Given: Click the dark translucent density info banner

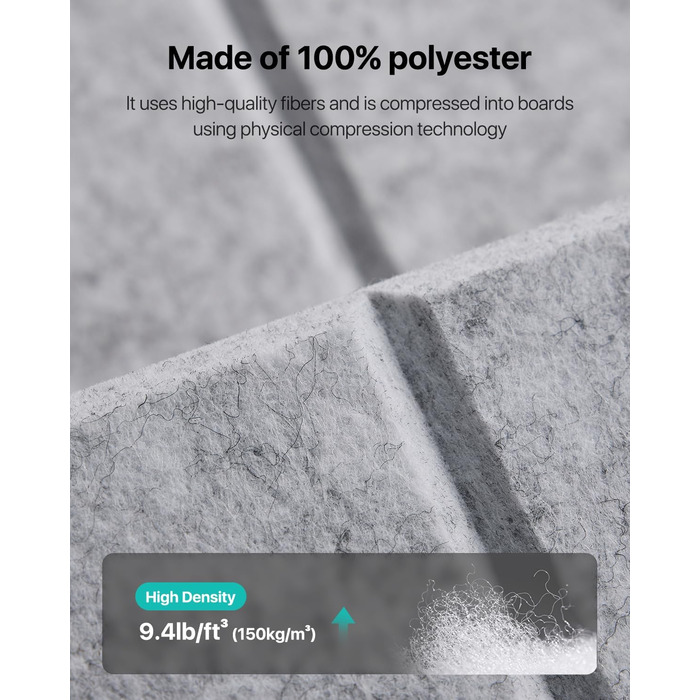Looking at the screenshot, I should coord(350,614).
